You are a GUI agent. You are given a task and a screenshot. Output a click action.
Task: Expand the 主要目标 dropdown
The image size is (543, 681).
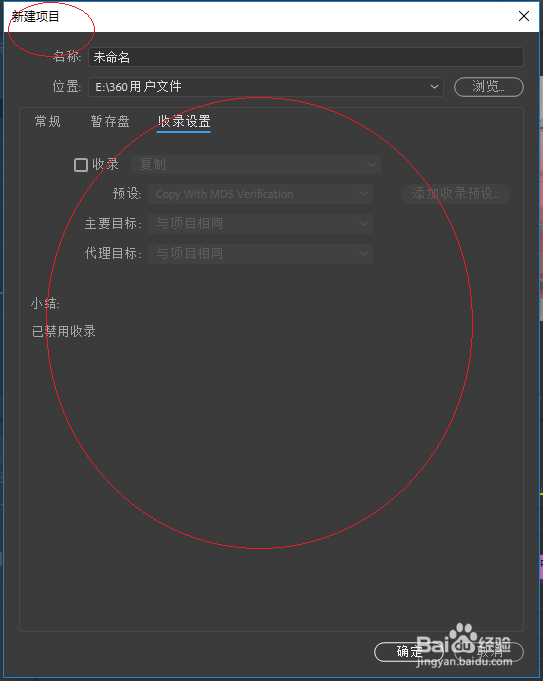[260, 224]
